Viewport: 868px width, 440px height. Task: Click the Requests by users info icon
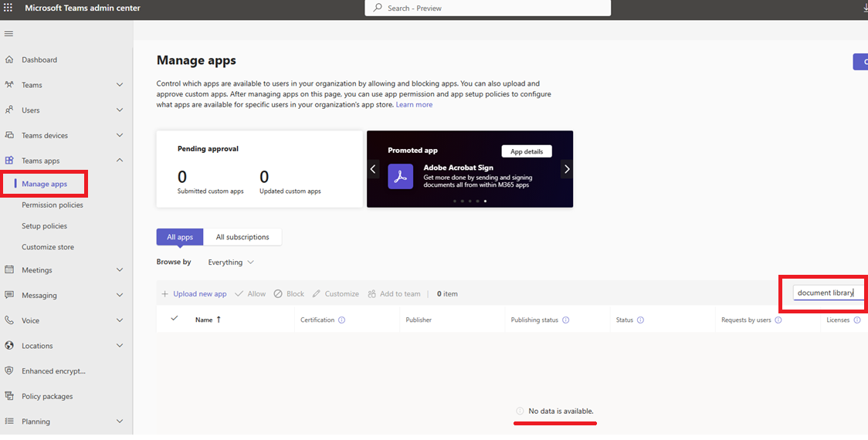coord(778,320)
